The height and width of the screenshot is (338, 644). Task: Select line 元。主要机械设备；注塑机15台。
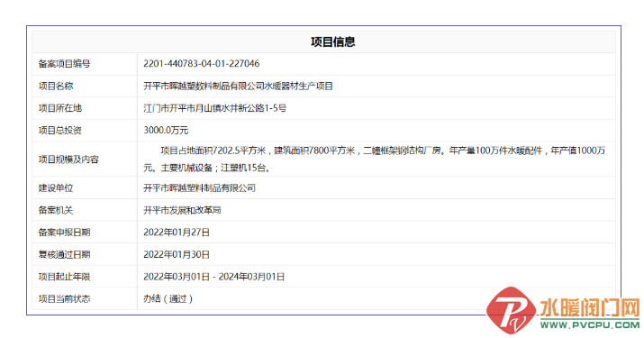(207, 168)
